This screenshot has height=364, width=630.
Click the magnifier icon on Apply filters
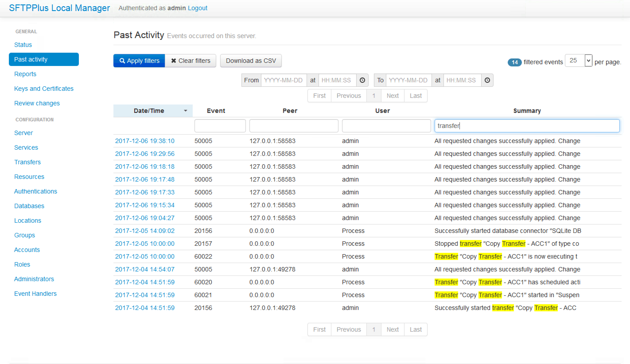point(122,61)
